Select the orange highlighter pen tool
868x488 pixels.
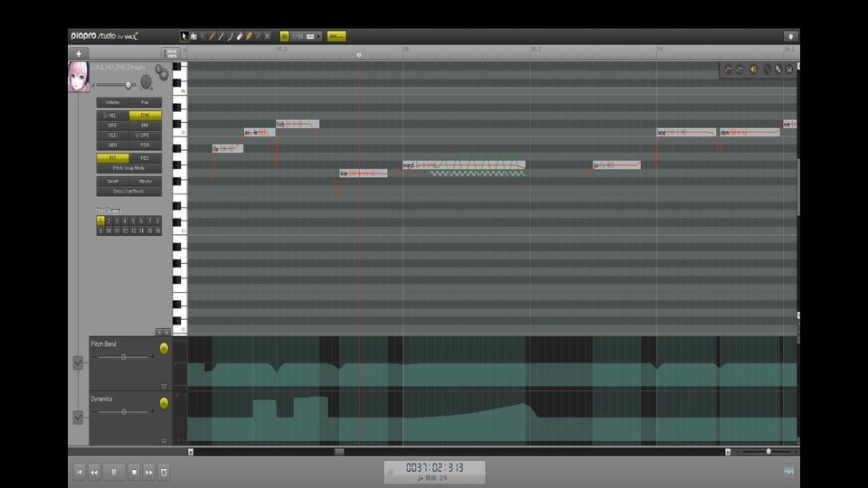click(250, 36)
